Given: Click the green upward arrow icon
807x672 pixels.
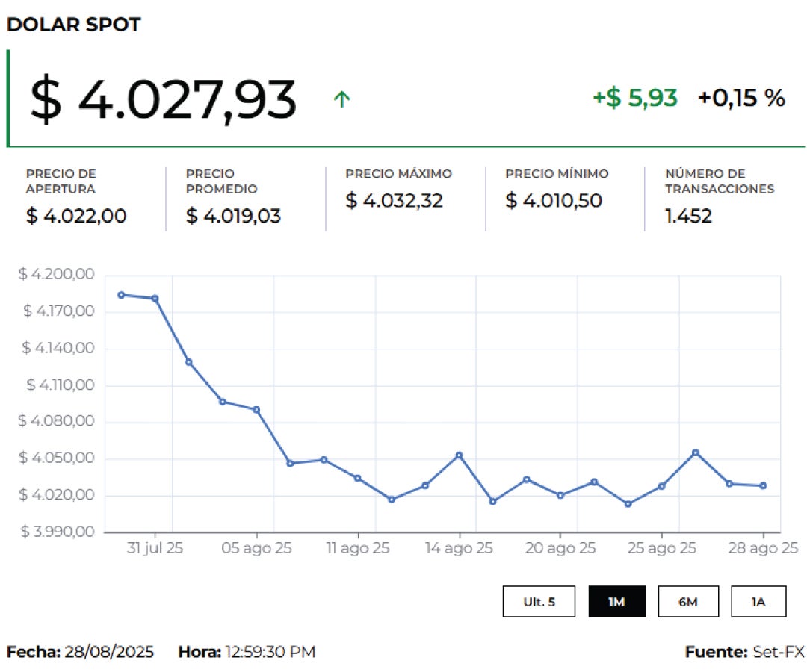Looking at the screenshot, I should [x=341, y=99].
